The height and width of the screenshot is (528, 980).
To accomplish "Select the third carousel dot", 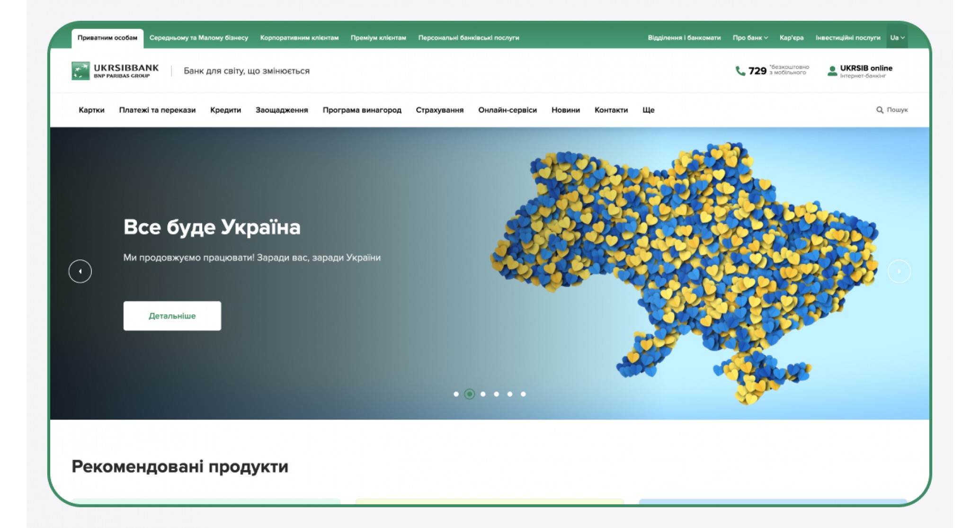I will (483, 394).
